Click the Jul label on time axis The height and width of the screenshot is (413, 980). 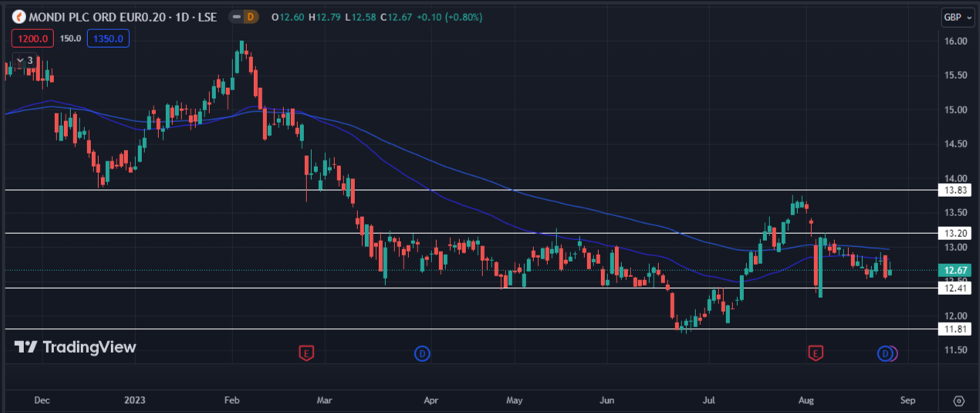708,401
